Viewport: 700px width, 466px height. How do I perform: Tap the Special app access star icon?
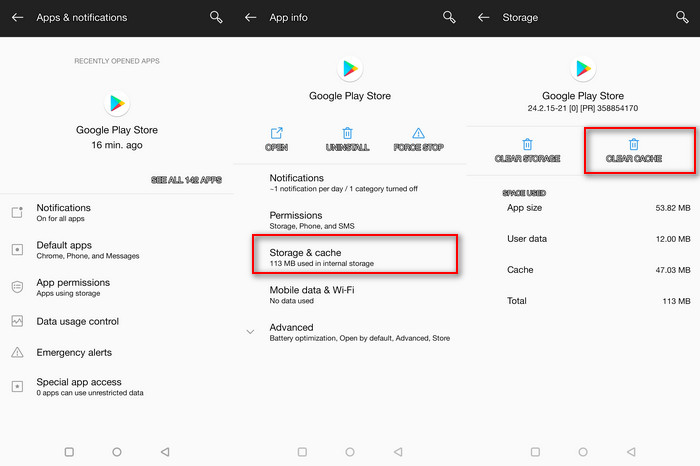coord(17,387)
